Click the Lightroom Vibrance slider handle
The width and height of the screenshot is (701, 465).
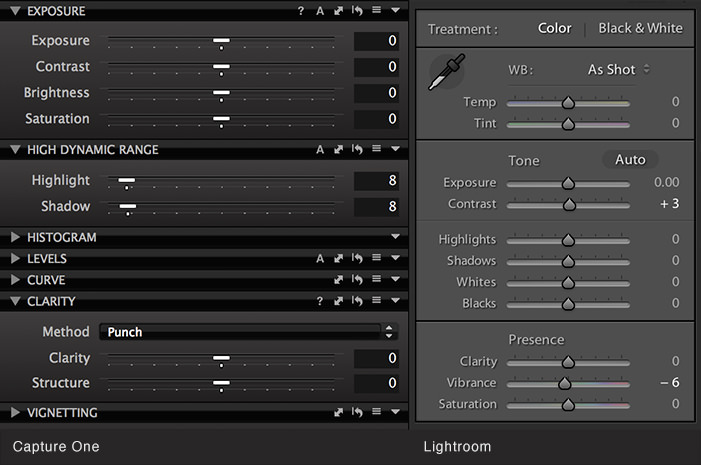click(x=565, y=383)
